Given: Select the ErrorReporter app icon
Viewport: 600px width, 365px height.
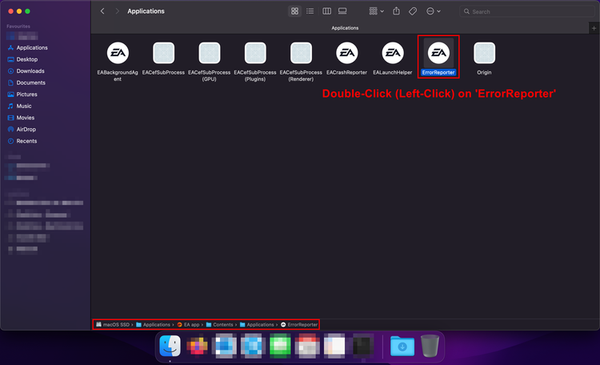Looking at the screenshot, I should tap(439, 53).
